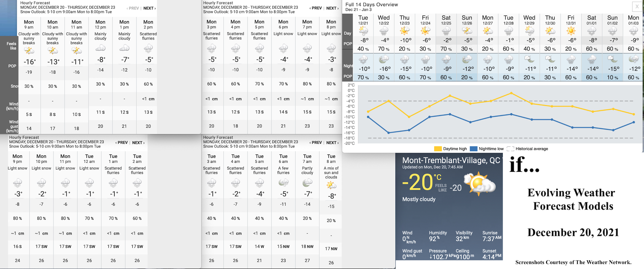Click the Mon 1 pm mainly cloudy icon
The image size is (644, 269).
tap(124, 49)
